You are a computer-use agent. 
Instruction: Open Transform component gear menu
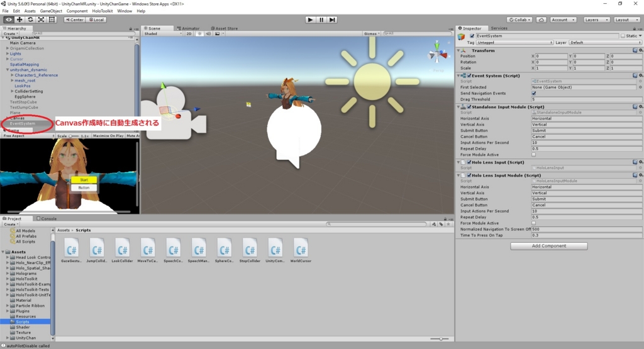[641, 50]
